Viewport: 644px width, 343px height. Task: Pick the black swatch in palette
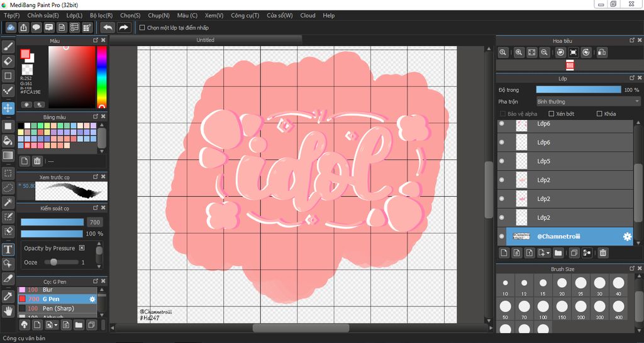click(x=21, y=126)
